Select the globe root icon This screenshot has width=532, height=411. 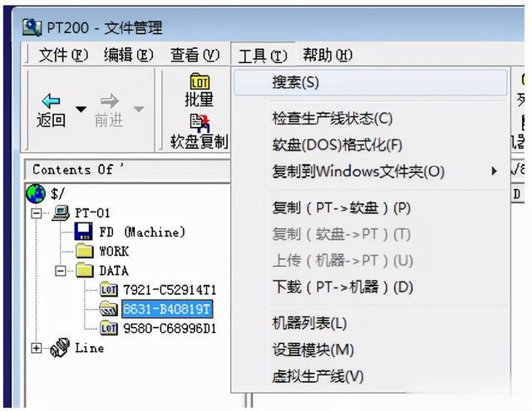[36, 193]
